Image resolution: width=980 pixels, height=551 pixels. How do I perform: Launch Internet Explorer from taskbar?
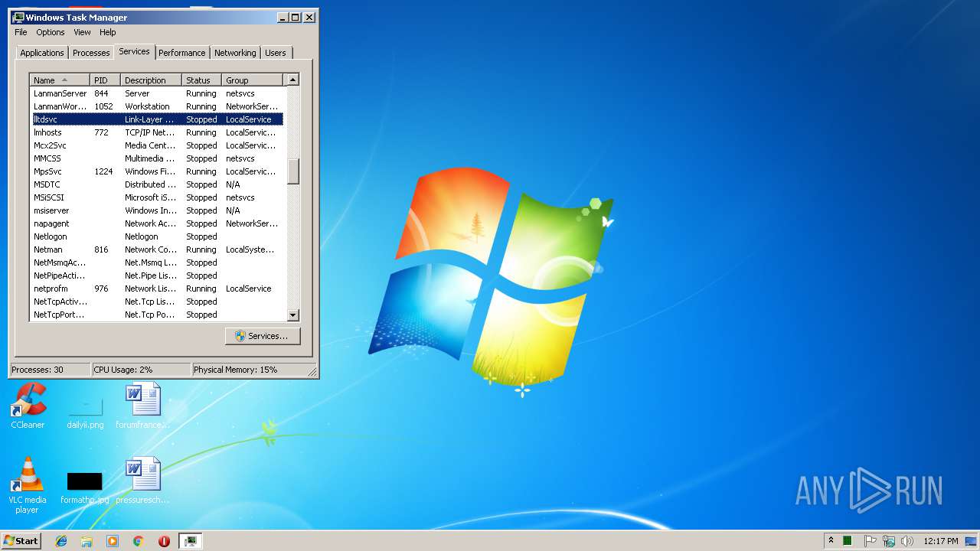pos(61,541)
